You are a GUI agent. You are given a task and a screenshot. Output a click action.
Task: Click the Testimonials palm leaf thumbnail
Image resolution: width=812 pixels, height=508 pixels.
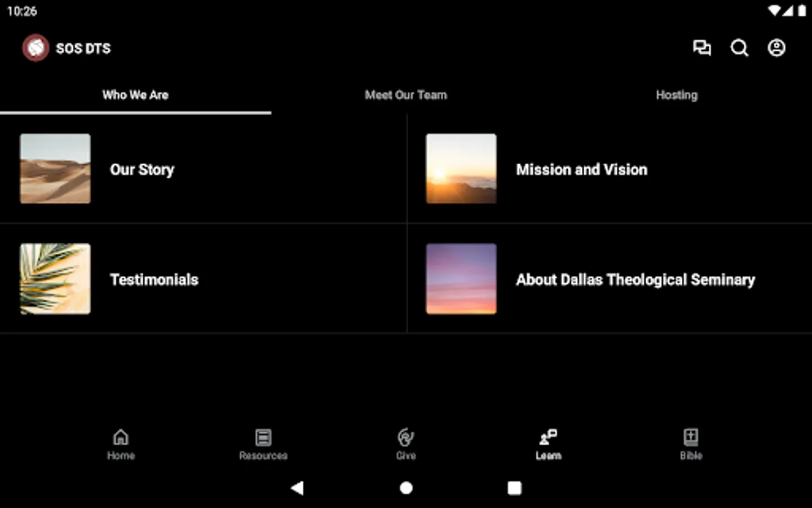pos(55,279)
